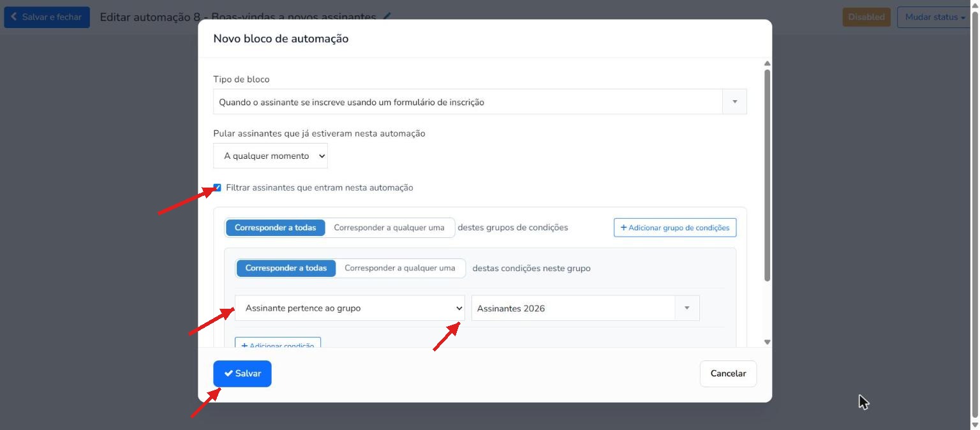Click 'Novo bloco de automação' title text

[x=281, y=38]
